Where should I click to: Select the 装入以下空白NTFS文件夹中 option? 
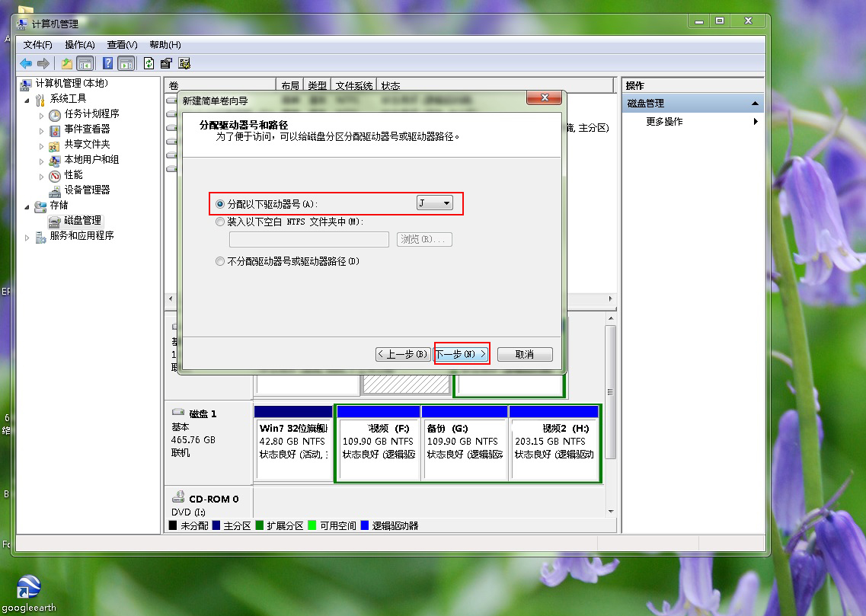[x=220, y=221]
